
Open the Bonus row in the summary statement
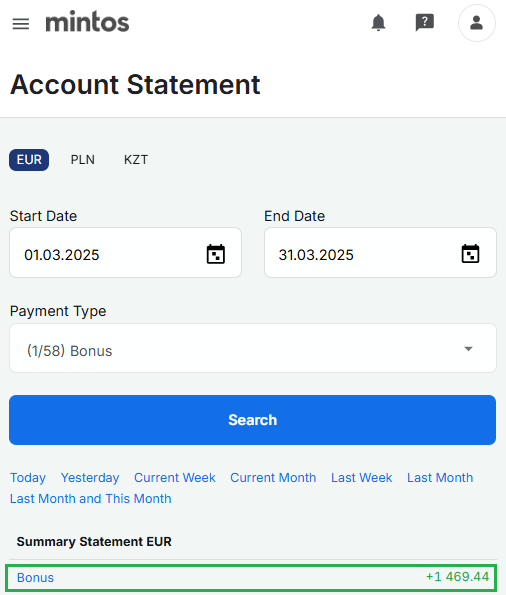click(251, 578)
